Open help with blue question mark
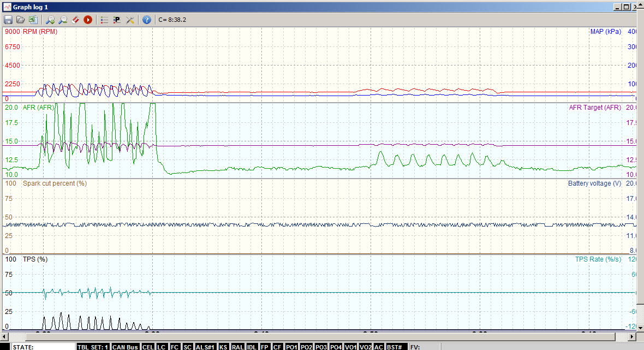The height and width of the screenshot is (350, 644). [147, 20]
